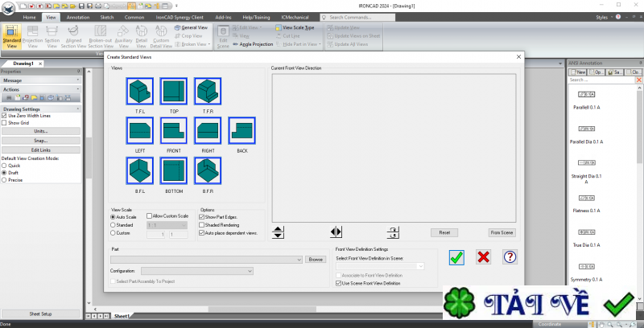
Task: Select the B.F.R isometric view thumbnail
Action: click(x=208, y=170)
